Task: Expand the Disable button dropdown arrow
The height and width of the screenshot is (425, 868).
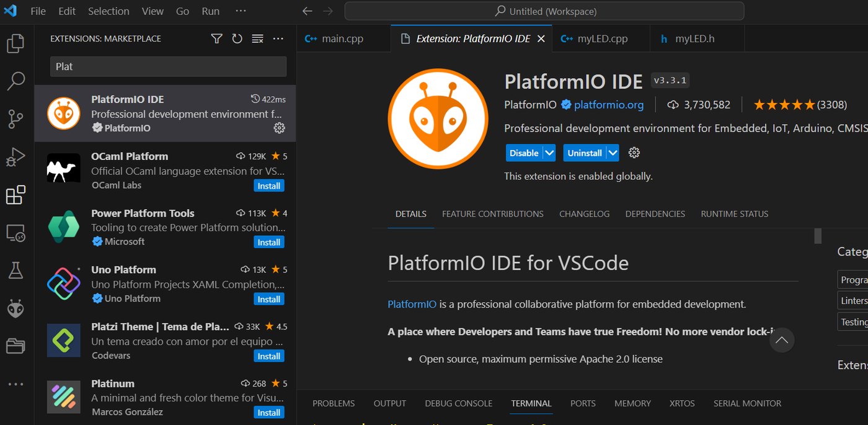Action: 549,153
